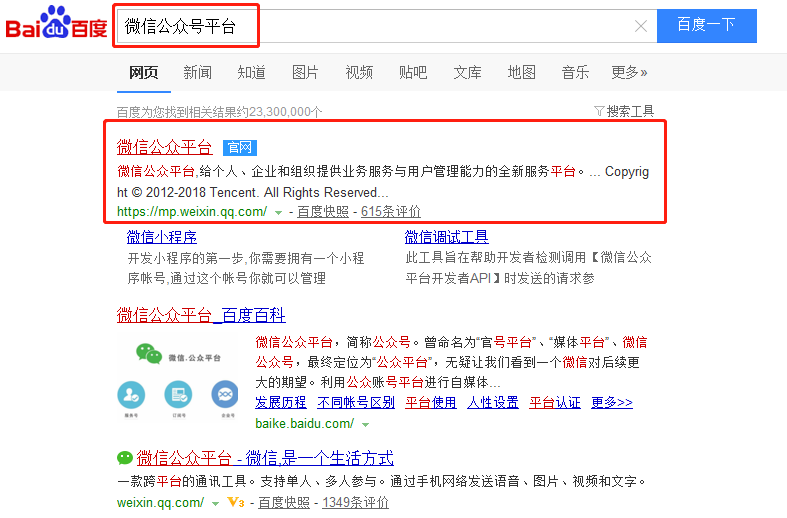
Task: Click the Baidu logo
Action: pos(56,24)
